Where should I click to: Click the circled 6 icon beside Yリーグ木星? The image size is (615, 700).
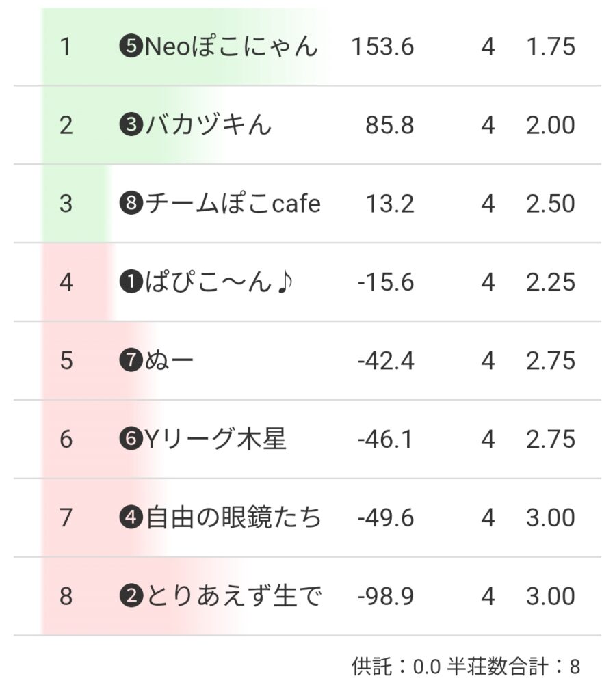click(131, 440)
